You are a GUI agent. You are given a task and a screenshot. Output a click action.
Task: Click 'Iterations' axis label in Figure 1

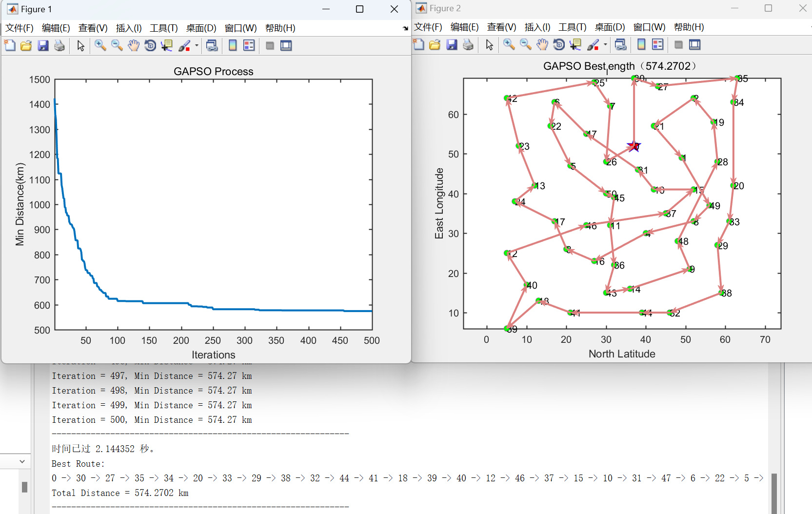tap(214, 355)
